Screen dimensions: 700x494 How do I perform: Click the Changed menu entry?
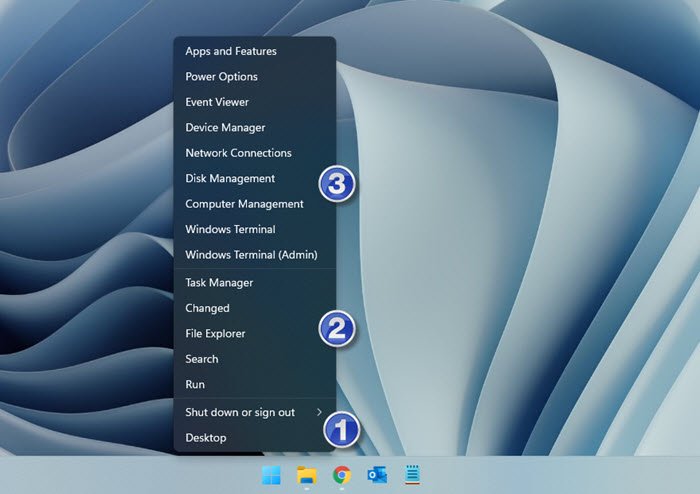coord(207,308)
